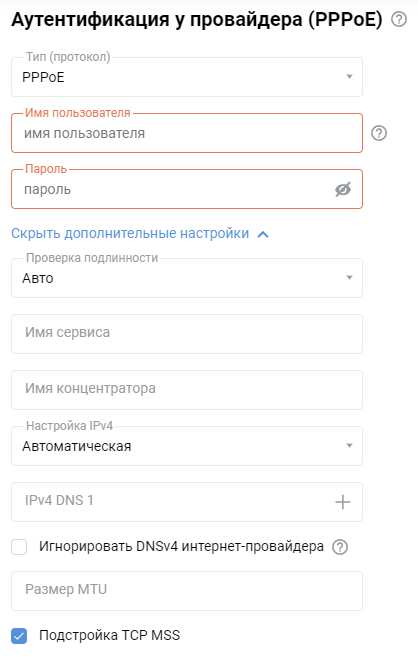Uncheck Подстройка TCP MSS checkbox
Image resolution: width=418 pixels, height=658 pixels.
point(19,635)
